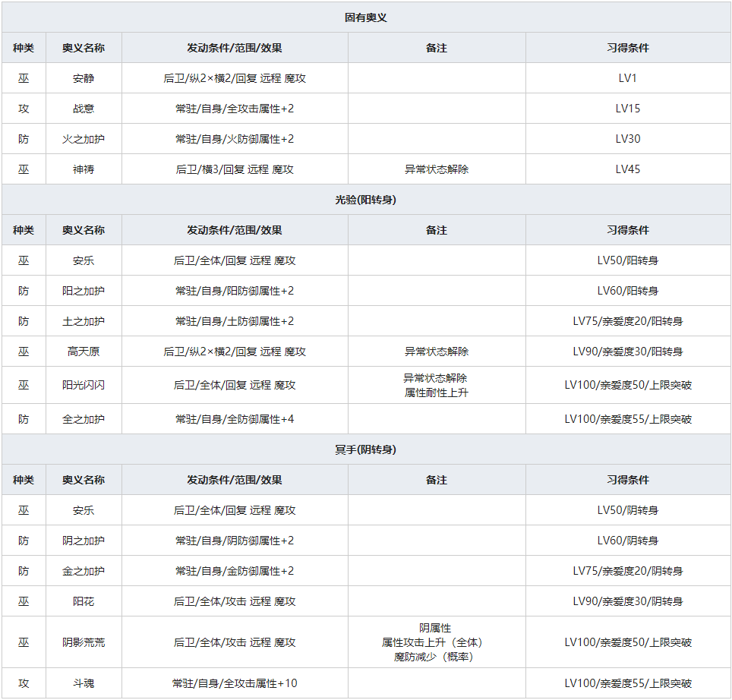The height and width of the screenshot is (700, 732).
Task: Select the requirement "LV50/阳转身"
Action: click(x=628, y=260)
